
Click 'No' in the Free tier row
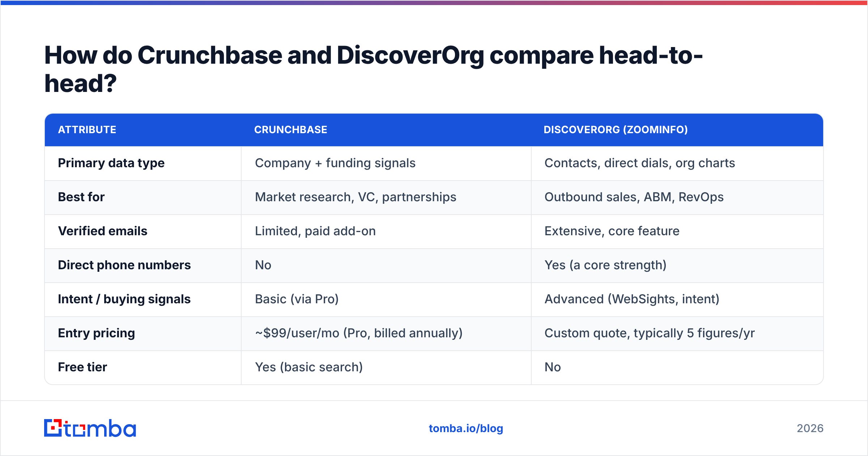click(x=553, y=367)
